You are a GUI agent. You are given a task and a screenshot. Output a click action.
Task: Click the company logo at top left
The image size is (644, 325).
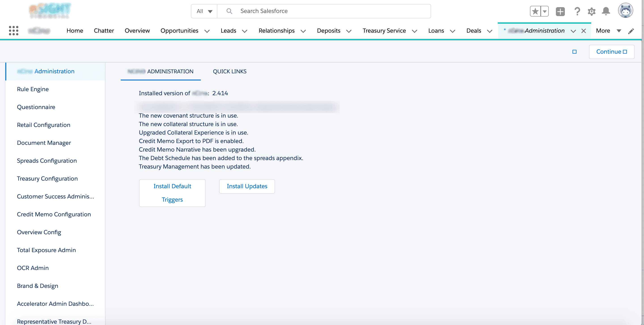coord(50,11)
